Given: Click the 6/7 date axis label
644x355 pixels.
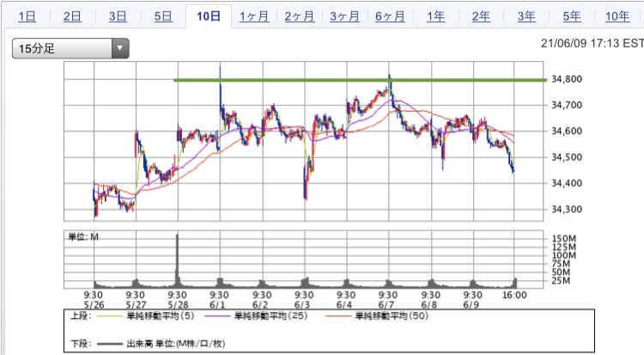Looking at the screenshot, I should (x=386, y=305).
